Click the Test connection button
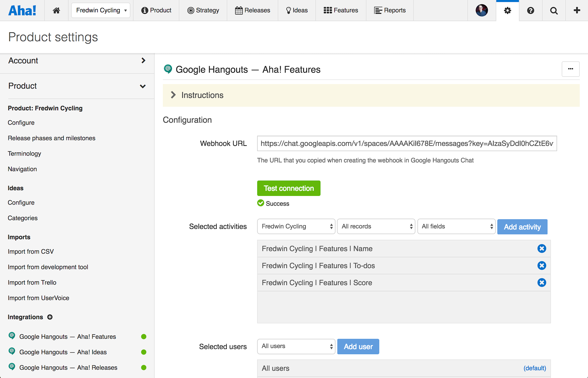 click(288, 188)
